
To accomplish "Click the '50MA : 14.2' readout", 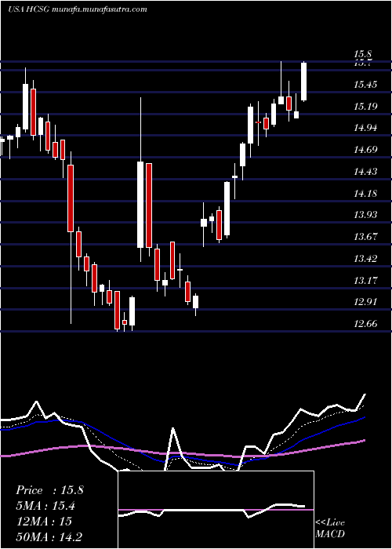I will [49, 536].
